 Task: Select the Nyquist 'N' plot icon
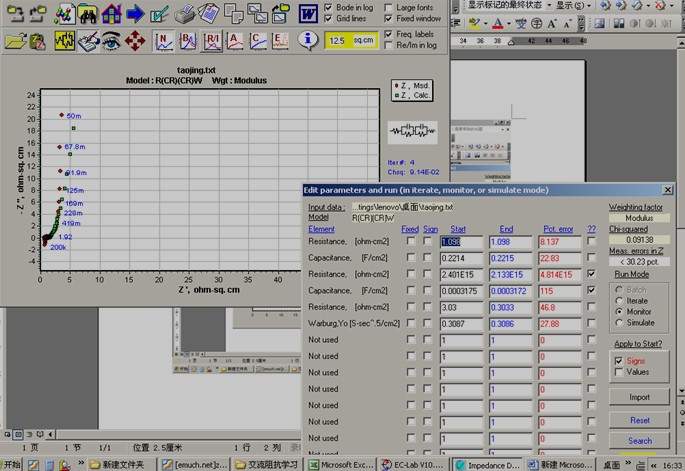pyautogui.click(x=163, y=41)
